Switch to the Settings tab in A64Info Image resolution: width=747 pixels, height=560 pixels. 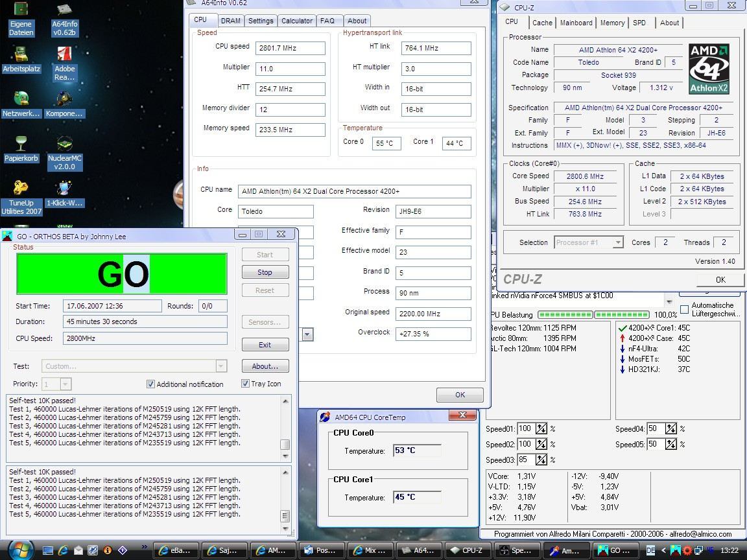(x=261, y=21)
